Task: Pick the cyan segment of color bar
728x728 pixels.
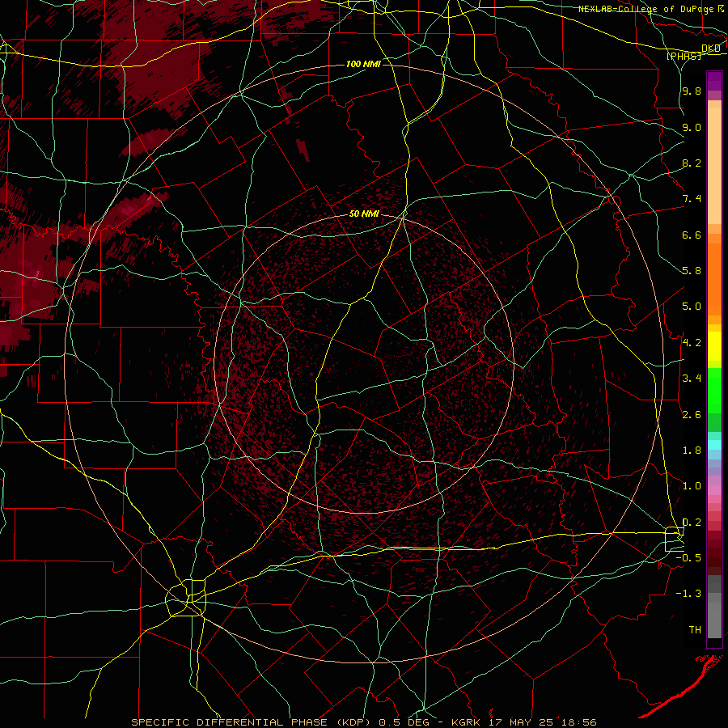Action: (714, 445)
